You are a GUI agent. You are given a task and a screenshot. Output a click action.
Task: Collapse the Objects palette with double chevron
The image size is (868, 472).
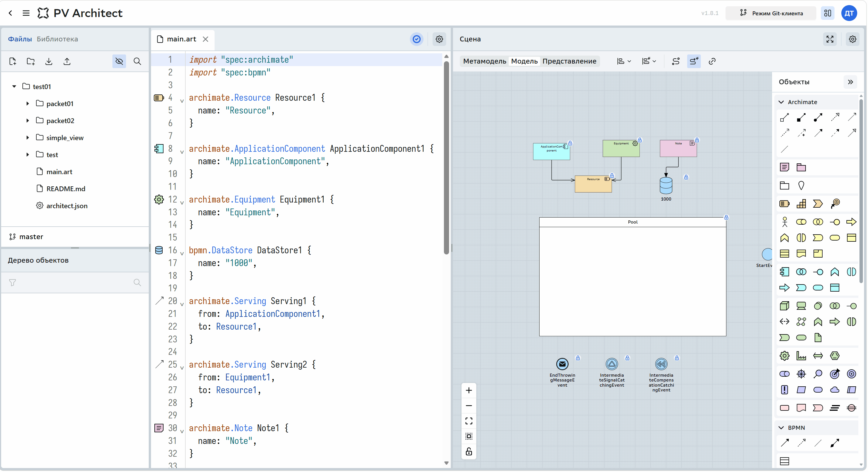pos(850,82)
